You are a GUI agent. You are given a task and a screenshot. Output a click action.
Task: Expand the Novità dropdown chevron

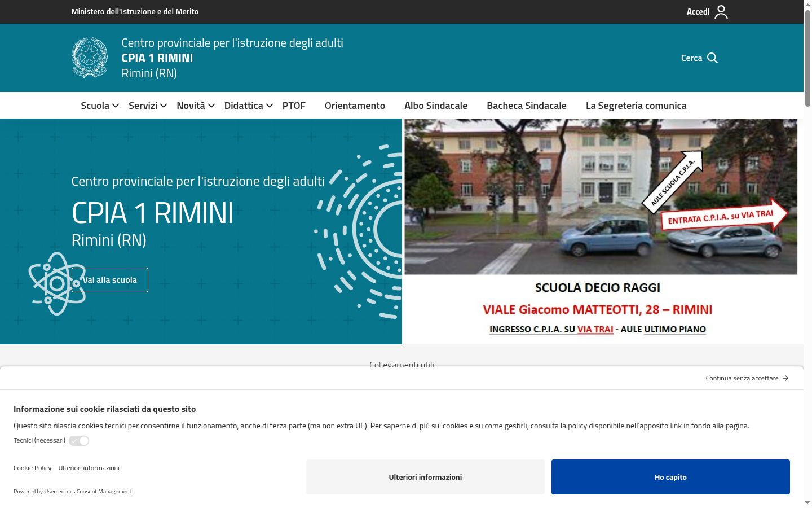(x=211, y=106)
